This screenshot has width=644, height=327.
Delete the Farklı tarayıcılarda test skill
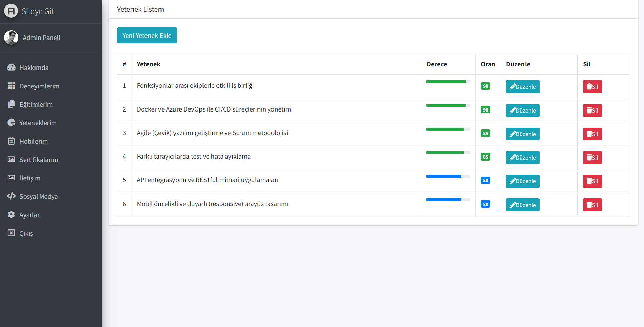(592, 158)
